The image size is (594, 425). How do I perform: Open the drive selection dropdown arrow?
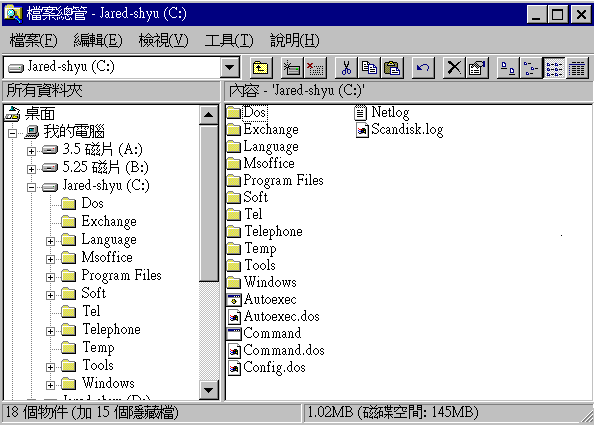pyautogui.click(x=229, y=68)
